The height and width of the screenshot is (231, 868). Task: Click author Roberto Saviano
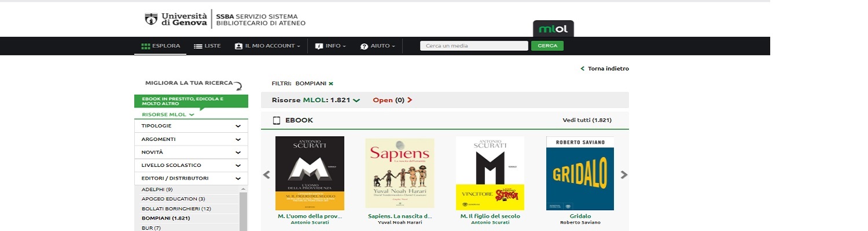(580, 222)
